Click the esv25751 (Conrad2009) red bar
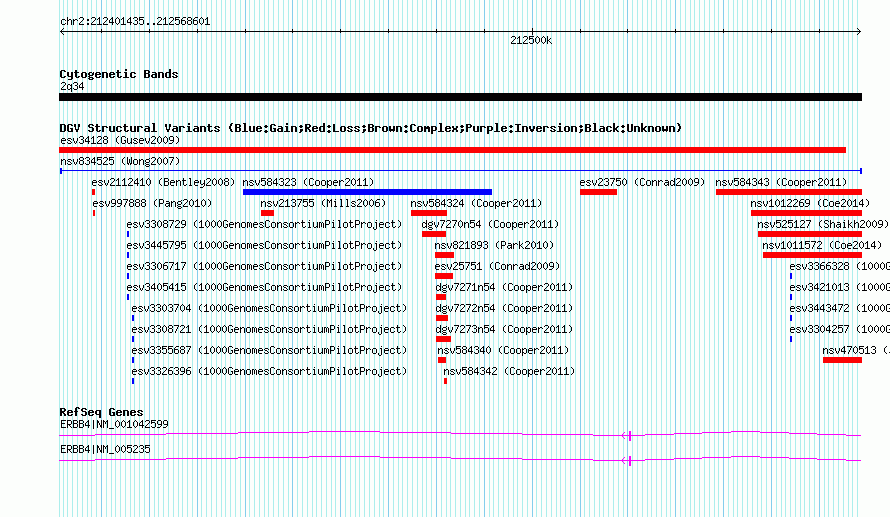 (x=444, y=276)
